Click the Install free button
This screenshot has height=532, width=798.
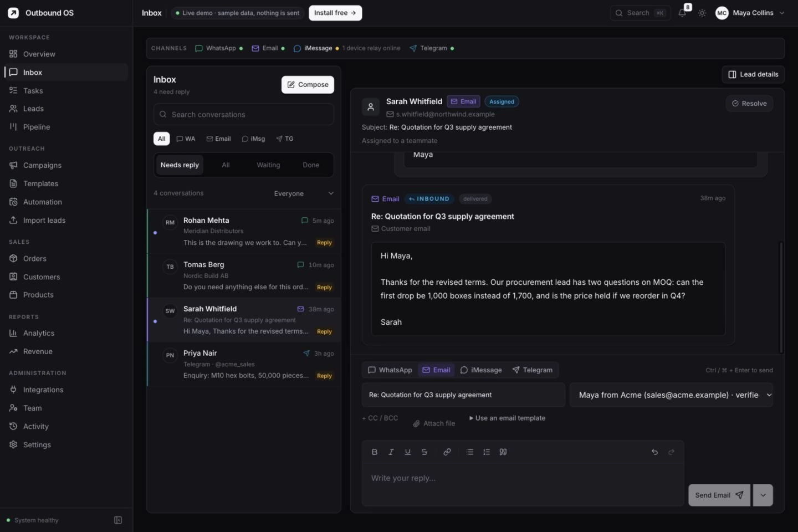[x=335, y=13]
